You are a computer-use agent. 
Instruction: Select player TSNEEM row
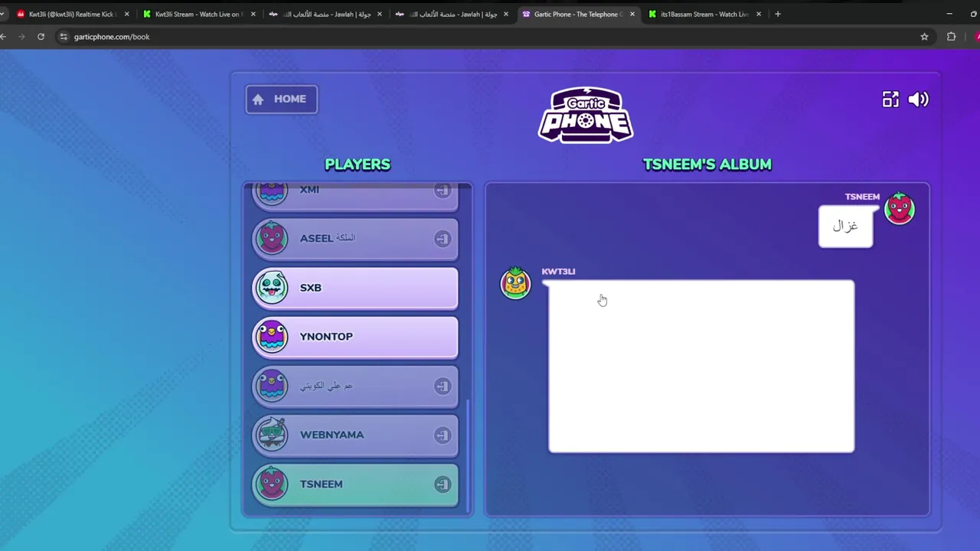tap(355, 484)
